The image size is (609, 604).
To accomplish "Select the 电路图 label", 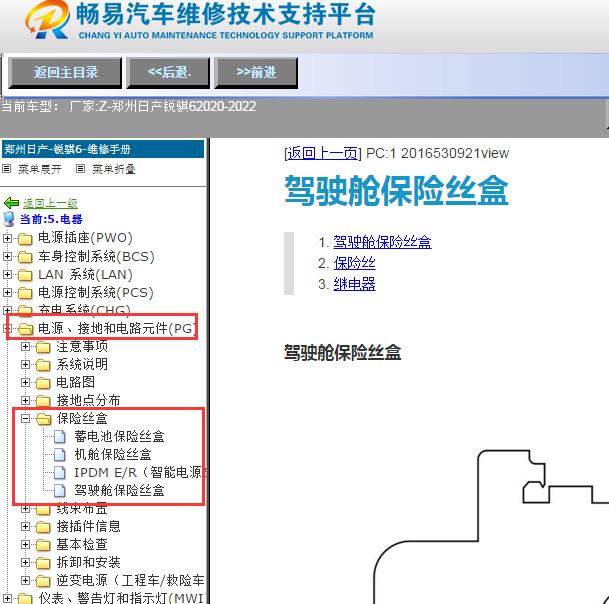I will click(x=76, y=383).
